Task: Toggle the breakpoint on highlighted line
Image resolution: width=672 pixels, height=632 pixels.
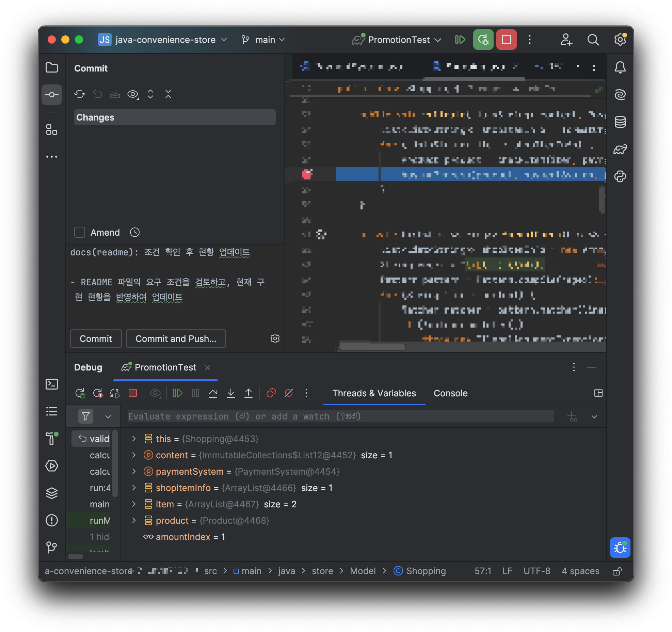Action: tap(307, 174)
